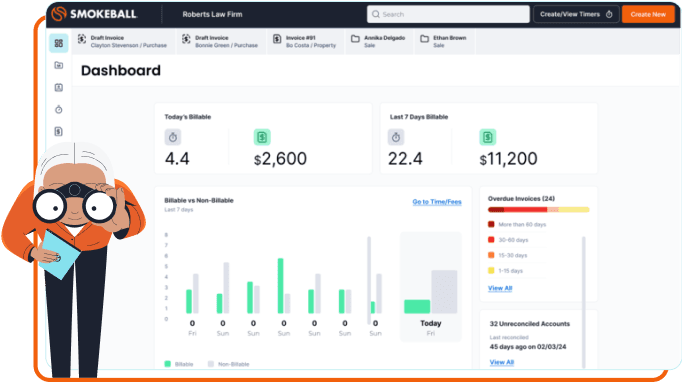Switch to Annika Delgado Sale tab
This screenshot has width=682, height=382.
(x=379, y=41)
